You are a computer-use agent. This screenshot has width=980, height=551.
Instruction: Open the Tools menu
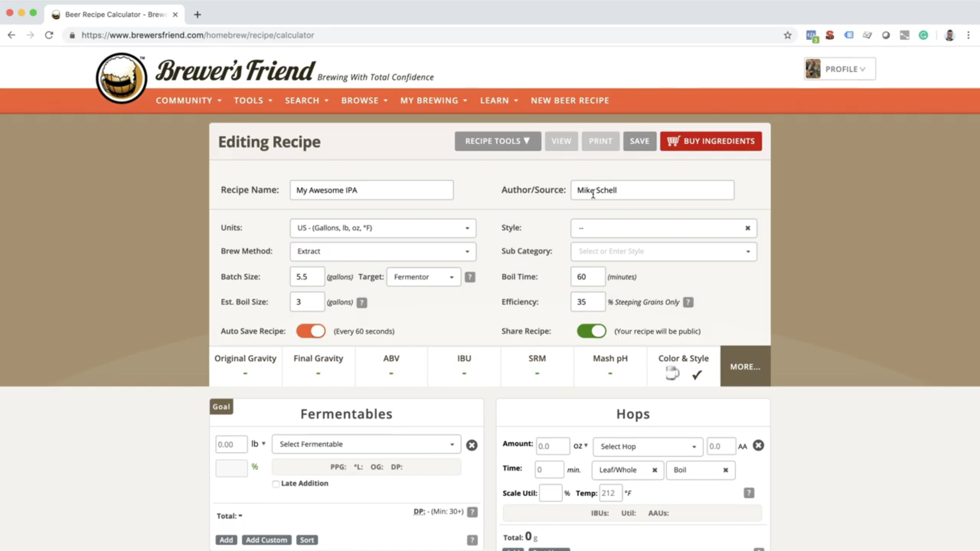pyautogui.click(x=253, y=101)
